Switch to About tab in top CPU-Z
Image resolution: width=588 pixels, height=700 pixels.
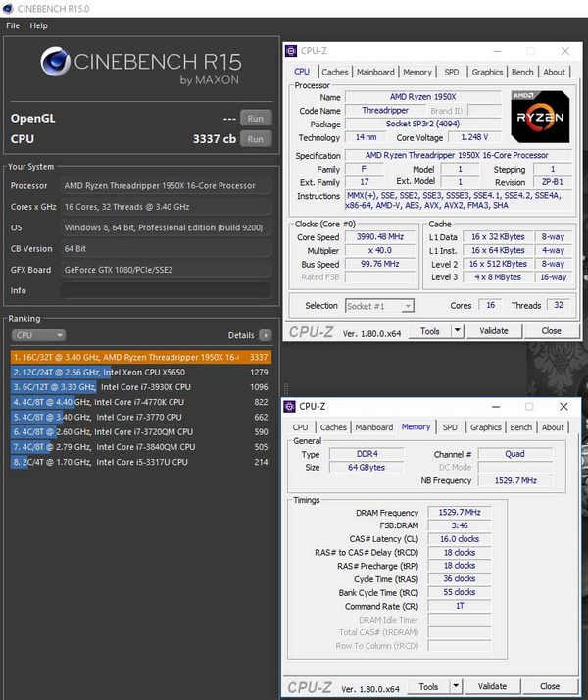point(554,72)
